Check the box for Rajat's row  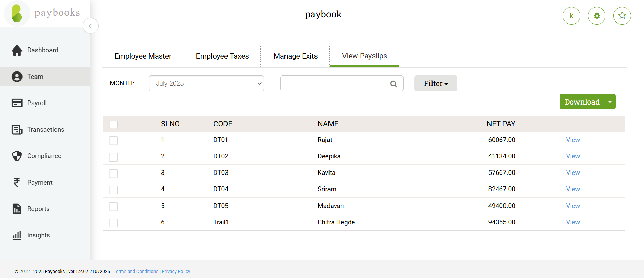[x=114, y=140]
